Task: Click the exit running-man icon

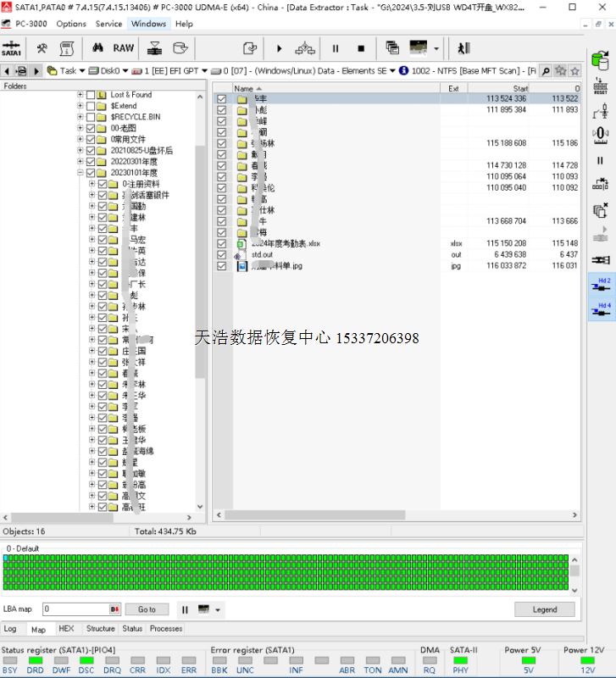Action: click(463, 48)
